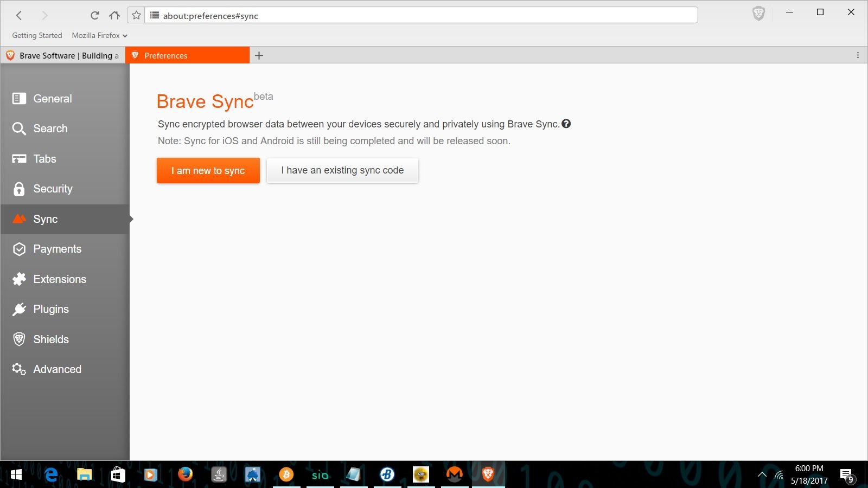Open the Monero wallet taskbar icon
The height and width of the screenshot is (488, 868).
click(455, 474)
